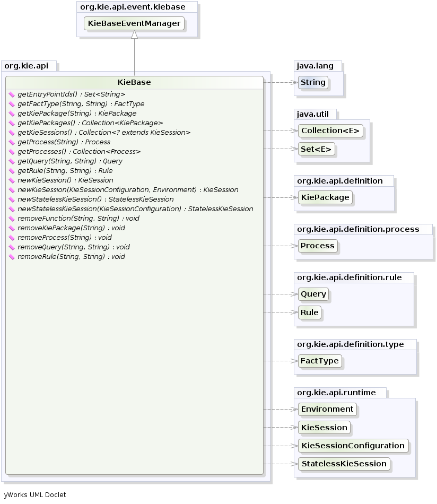This screenshot has height=504, width=437.
Task: Select the String class box
Action: click(x=313, y=82)
